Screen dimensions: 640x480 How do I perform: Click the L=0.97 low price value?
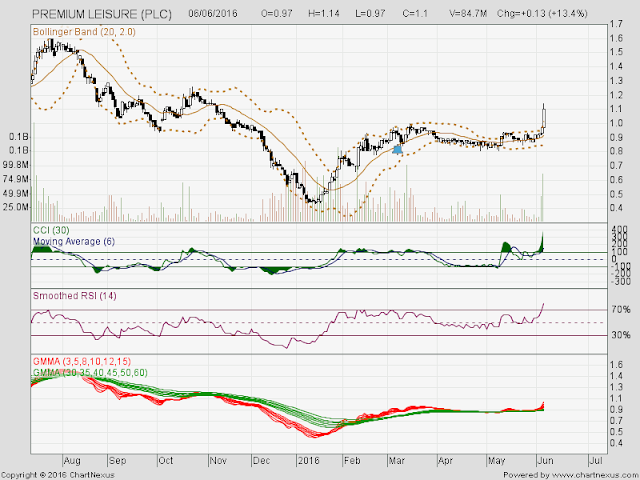click(370, 13)
